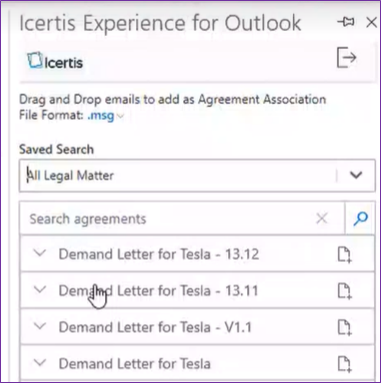Add document to Demand Letter for Tesla - 13.11
Viewport: 381px width, 383px height.
coord(344,291)
